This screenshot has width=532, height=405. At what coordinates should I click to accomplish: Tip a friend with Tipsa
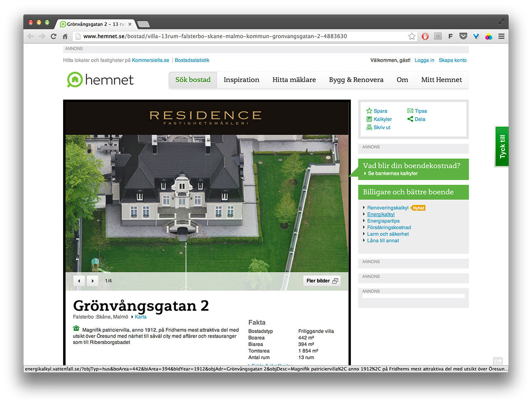pyautogui.click(x=417, y=111)
